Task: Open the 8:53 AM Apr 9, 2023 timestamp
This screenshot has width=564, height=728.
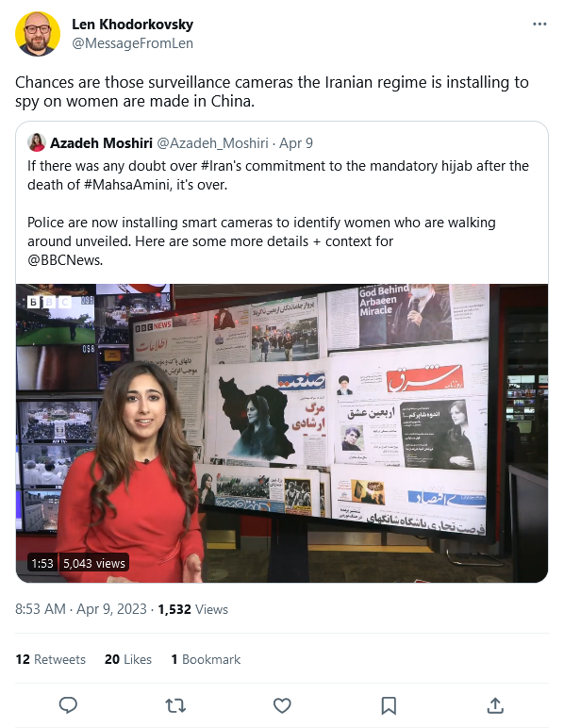Action: tap(81, 609)
